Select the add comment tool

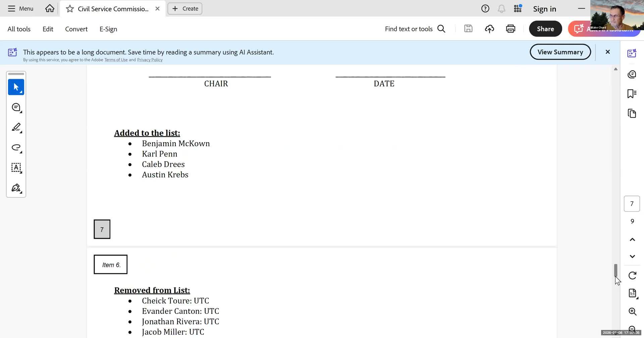16,107
